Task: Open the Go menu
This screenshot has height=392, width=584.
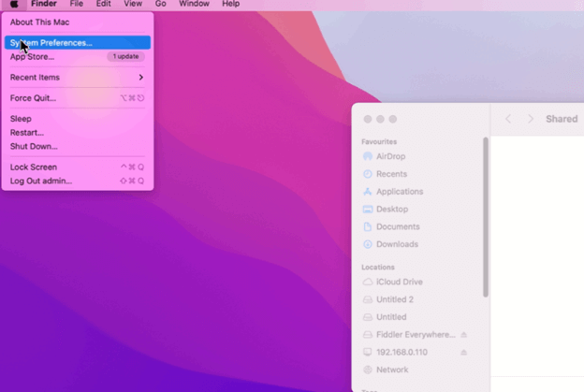Action: click(x=161, y=4)
